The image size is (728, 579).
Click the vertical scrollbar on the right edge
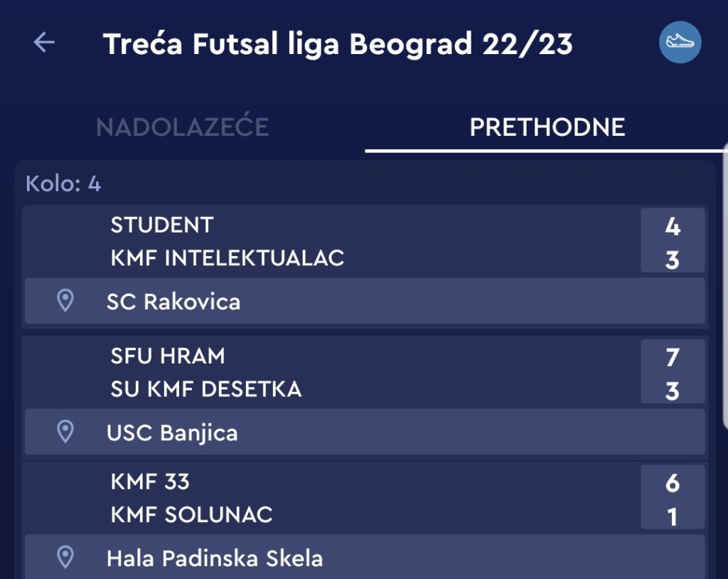coord(725,285)
